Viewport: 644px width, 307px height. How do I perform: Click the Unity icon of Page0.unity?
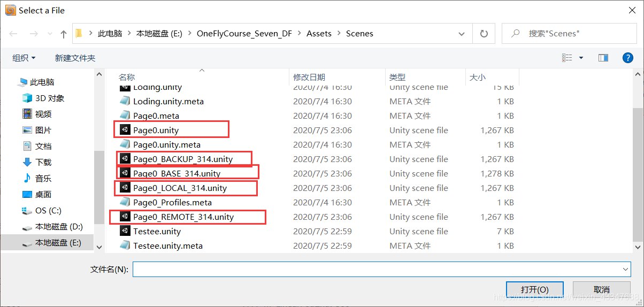pyautogui.click(x=125, y=130)
